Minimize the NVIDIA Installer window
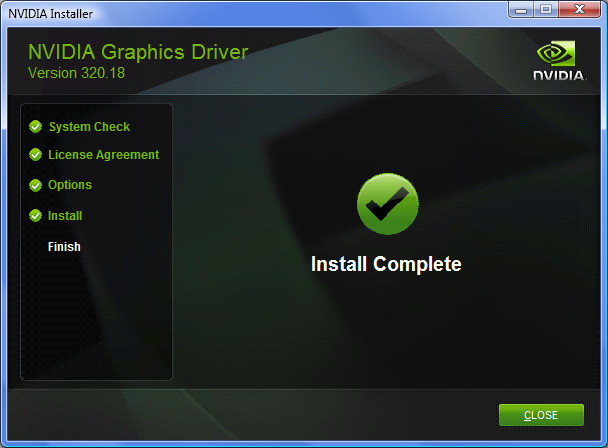 point(521,9)
